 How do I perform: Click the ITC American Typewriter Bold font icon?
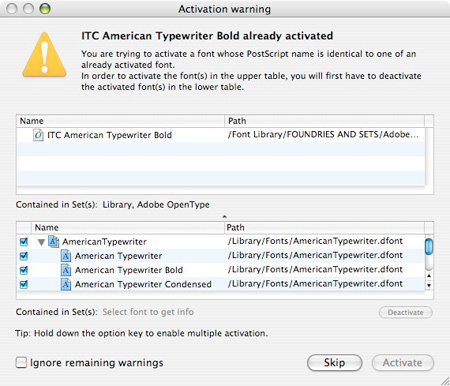click(38, 135)
